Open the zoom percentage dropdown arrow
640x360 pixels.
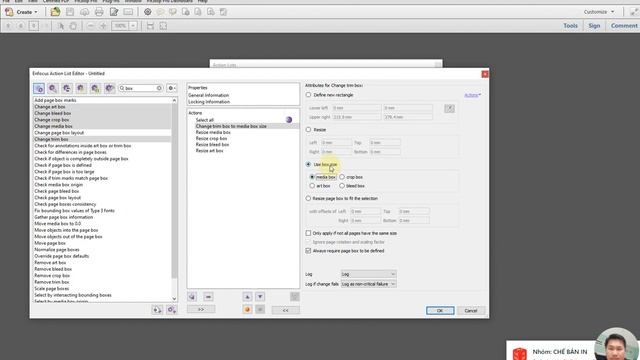point(133,26)
